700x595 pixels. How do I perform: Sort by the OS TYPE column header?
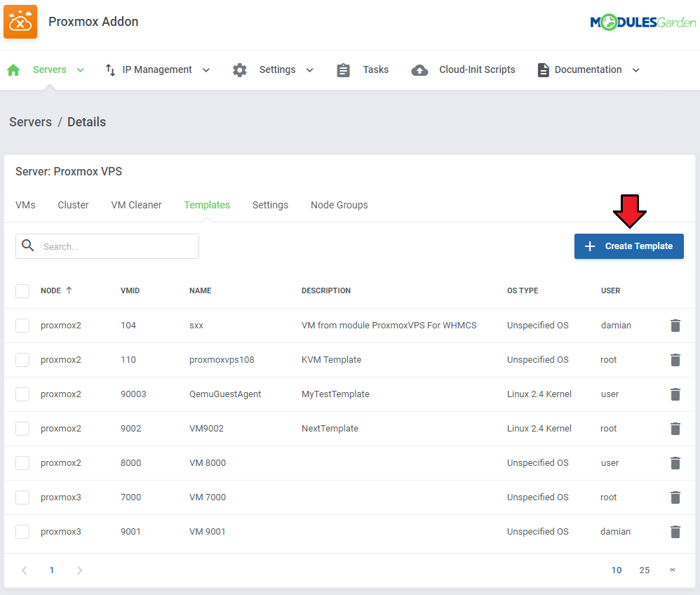pyautogui.click(x=523, y=290)
